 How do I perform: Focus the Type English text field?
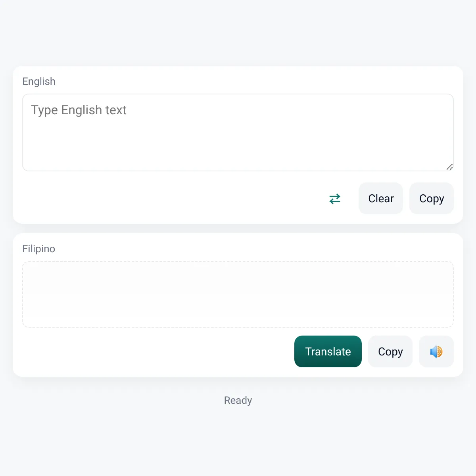click(x=238, y=132)
